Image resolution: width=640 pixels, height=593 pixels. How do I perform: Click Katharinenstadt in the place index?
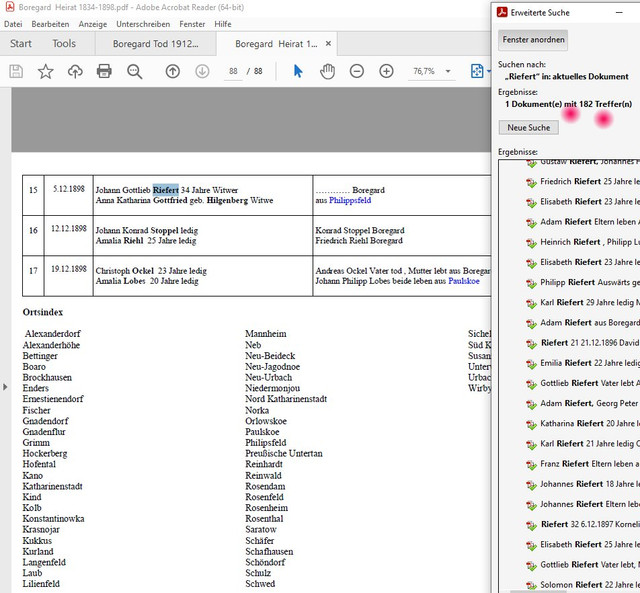click(53, 486)
